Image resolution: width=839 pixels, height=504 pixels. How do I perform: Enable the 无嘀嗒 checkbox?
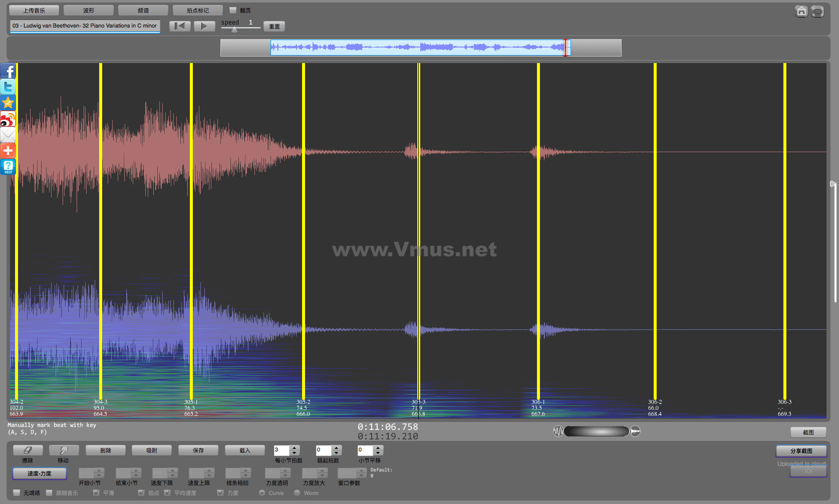17,492
